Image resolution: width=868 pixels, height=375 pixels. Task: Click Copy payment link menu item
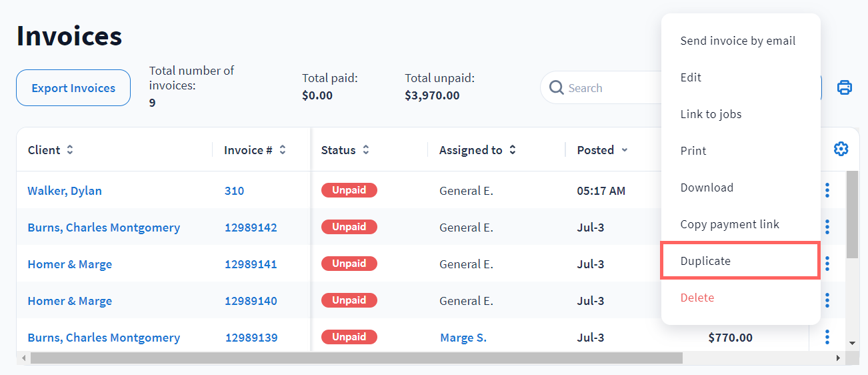click(x=729, y=224)
